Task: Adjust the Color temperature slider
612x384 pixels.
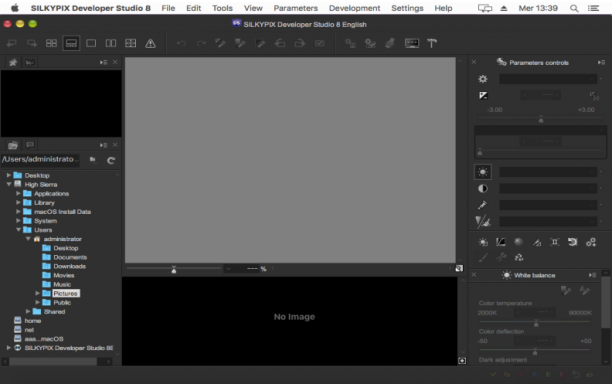Action: pos(536,323)
